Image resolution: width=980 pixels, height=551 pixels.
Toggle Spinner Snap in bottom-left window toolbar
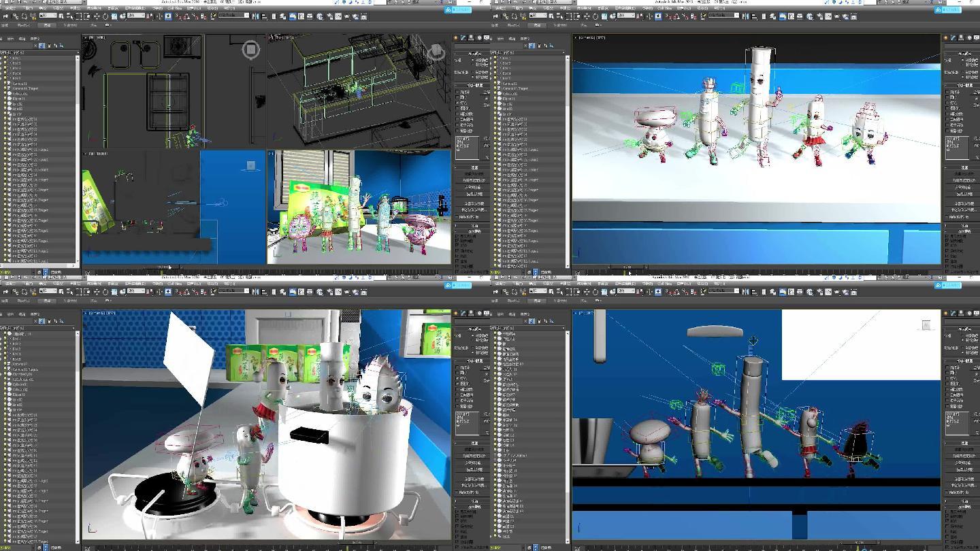203,292
